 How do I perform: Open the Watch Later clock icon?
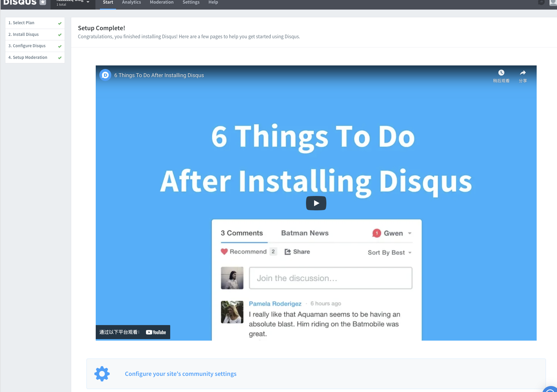pos(501,73)
